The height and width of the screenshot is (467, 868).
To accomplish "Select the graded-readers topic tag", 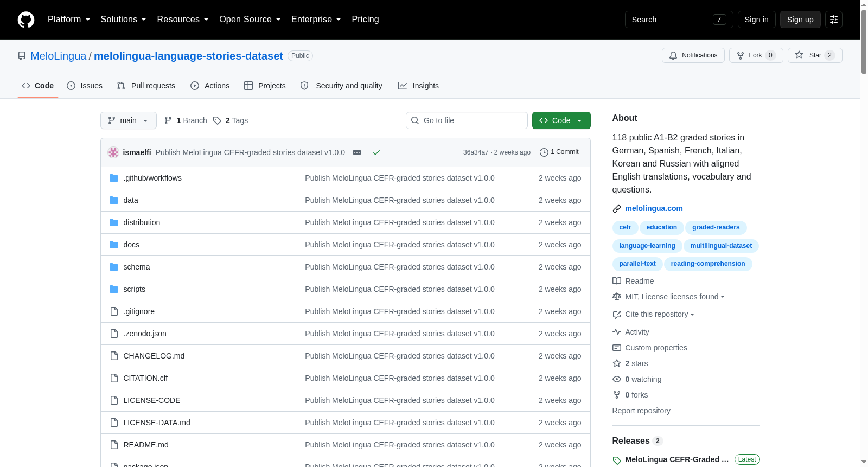I will [716, 227].
